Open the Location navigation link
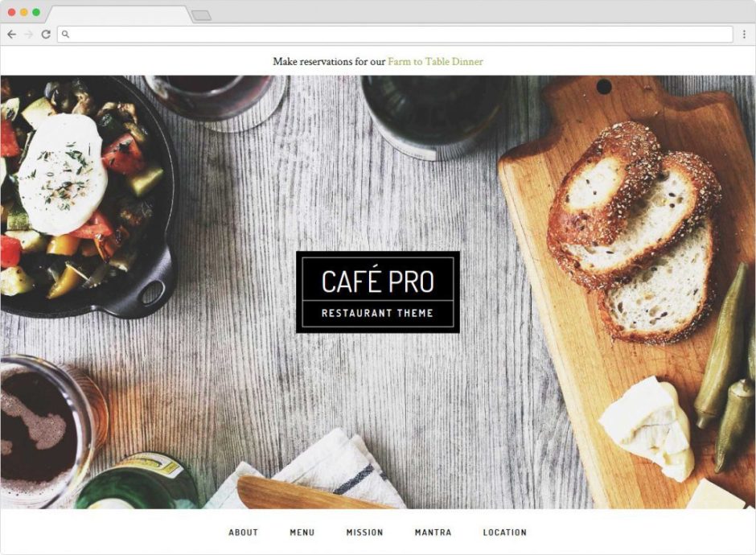 coord(505,532)
